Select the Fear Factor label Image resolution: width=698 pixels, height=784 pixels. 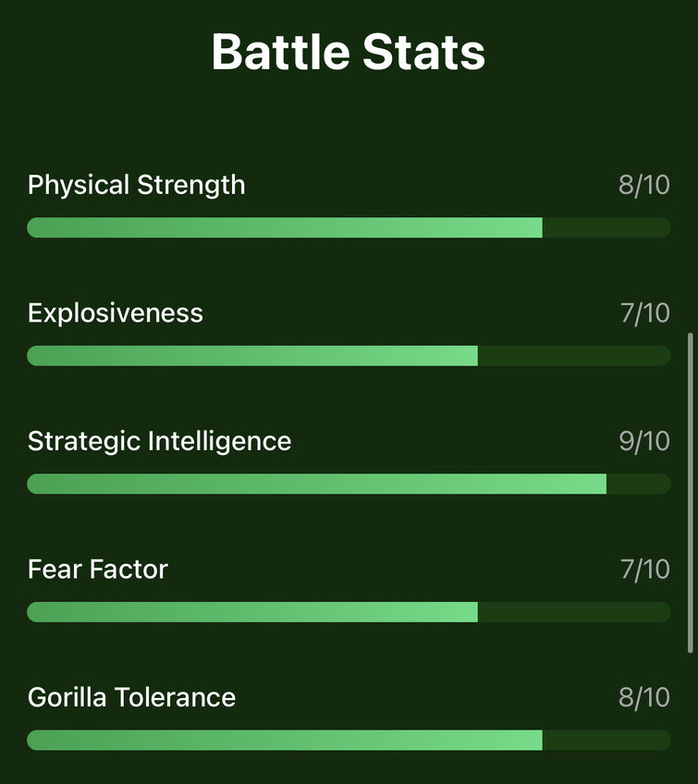[98, 569]
